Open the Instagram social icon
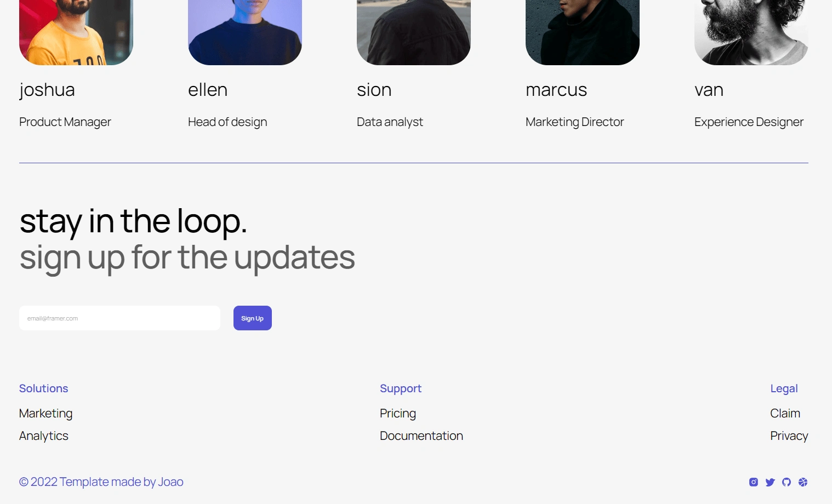The width and height of the screenshot is (832, 504). pos(754,482)
